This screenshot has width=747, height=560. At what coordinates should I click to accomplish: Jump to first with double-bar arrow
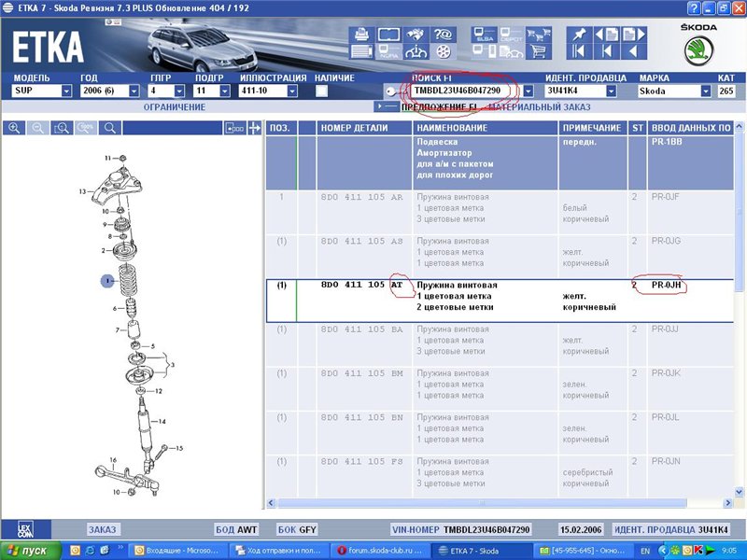click(x=579, y=51)
